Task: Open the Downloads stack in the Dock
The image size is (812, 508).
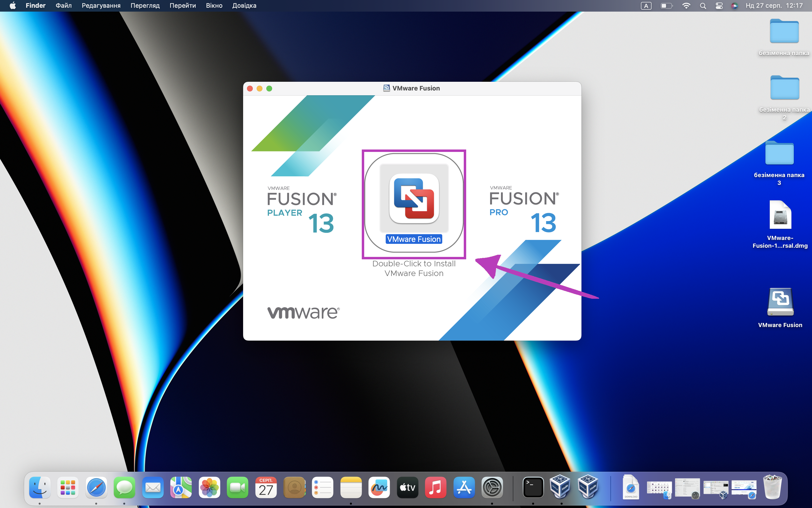Action: 631,487
